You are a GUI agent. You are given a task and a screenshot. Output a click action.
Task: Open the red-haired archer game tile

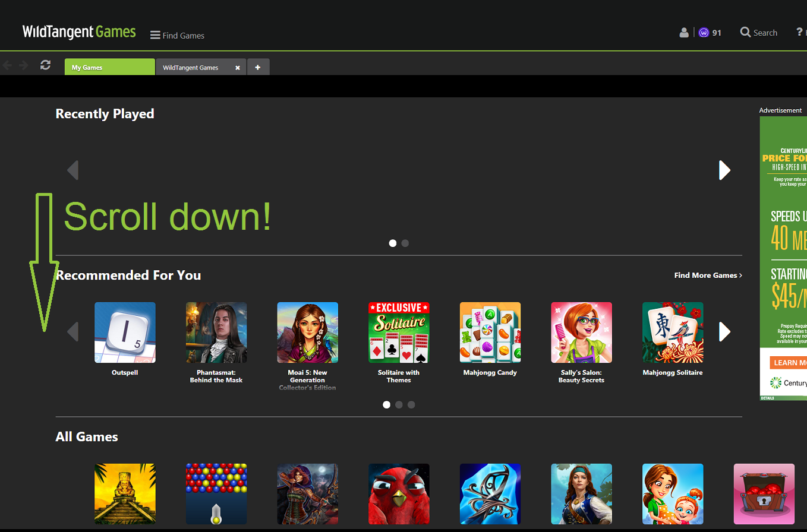tap(308, 494)
